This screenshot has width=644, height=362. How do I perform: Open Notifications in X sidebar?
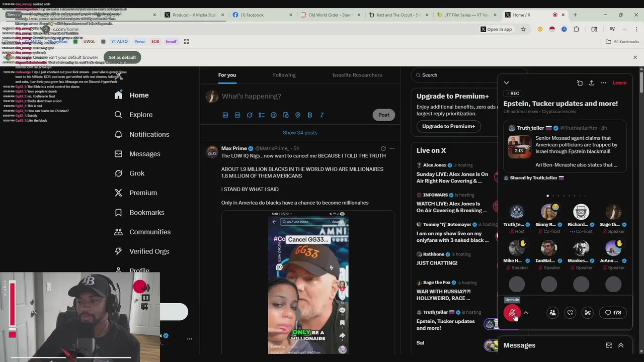point(142,134)
